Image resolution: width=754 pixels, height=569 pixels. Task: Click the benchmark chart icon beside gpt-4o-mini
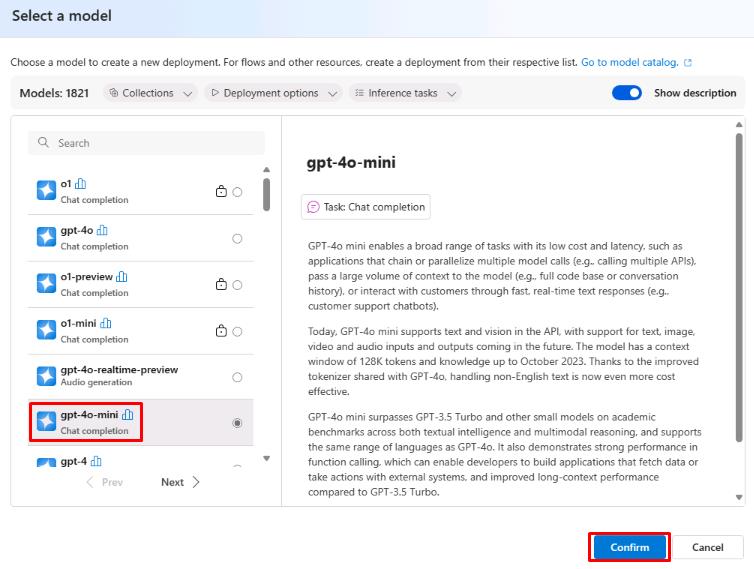[128, 415]
